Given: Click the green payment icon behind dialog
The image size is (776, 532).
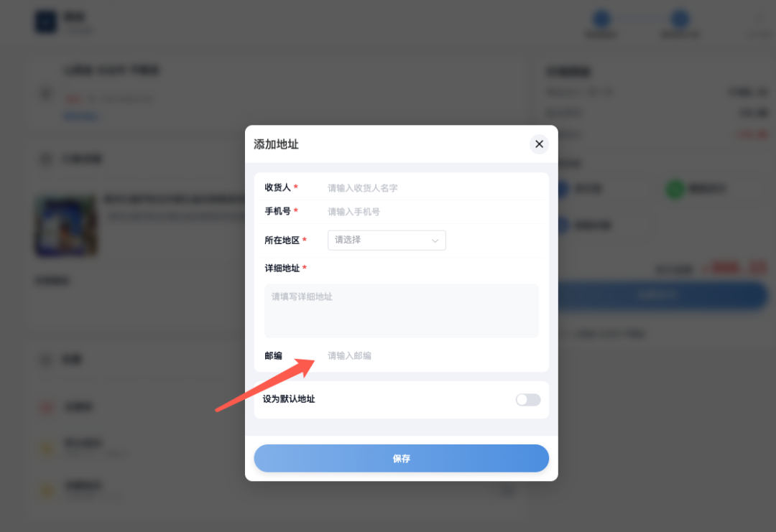Looking at the screenshot, I should pyautogui.click(x=675, y=189).
